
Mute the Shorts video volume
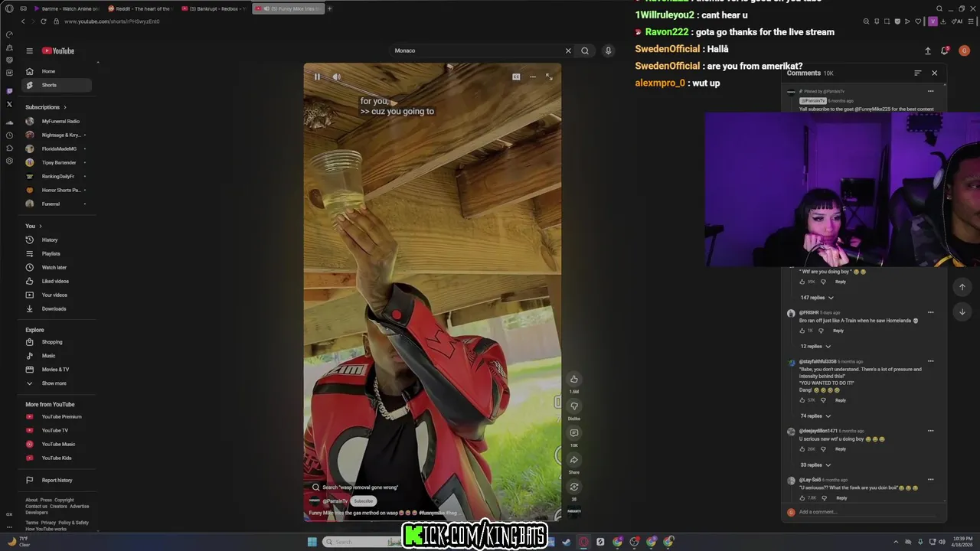pyautogui.click(x=336, y=77)
